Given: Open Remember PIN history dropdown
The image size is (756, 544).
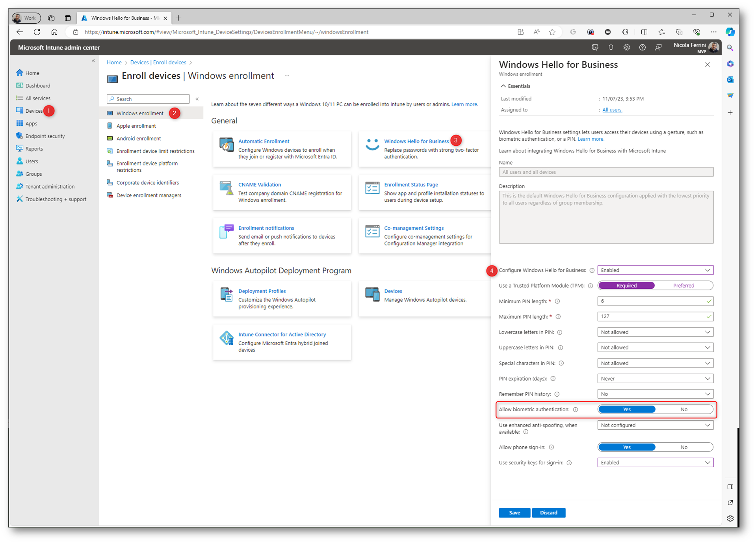Looking at the screenshot, I should pos(655,394).
